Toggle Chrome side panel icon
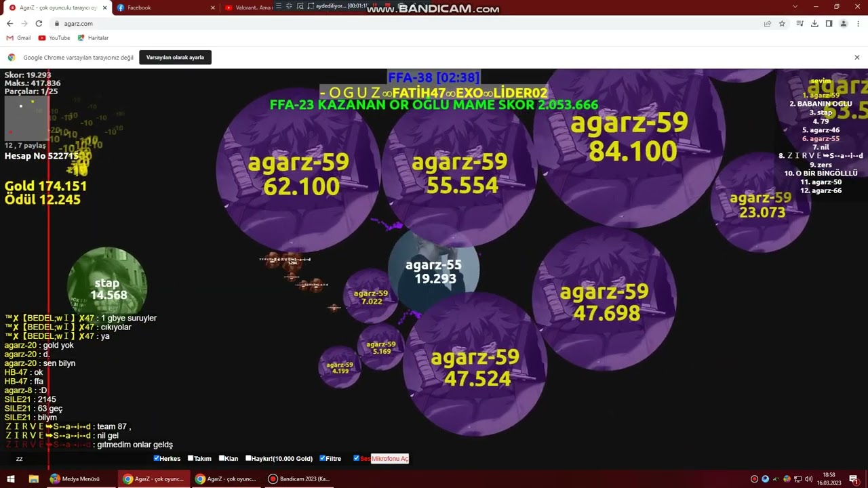Screen dimensions: 868x488 click(x=829, y=23)
